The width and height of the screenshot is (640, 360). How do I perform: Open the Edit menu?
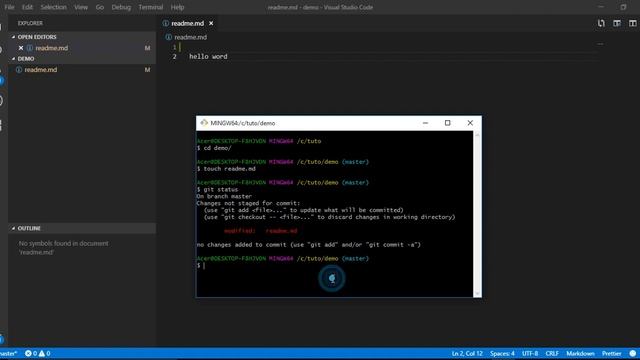click(27, 7)
